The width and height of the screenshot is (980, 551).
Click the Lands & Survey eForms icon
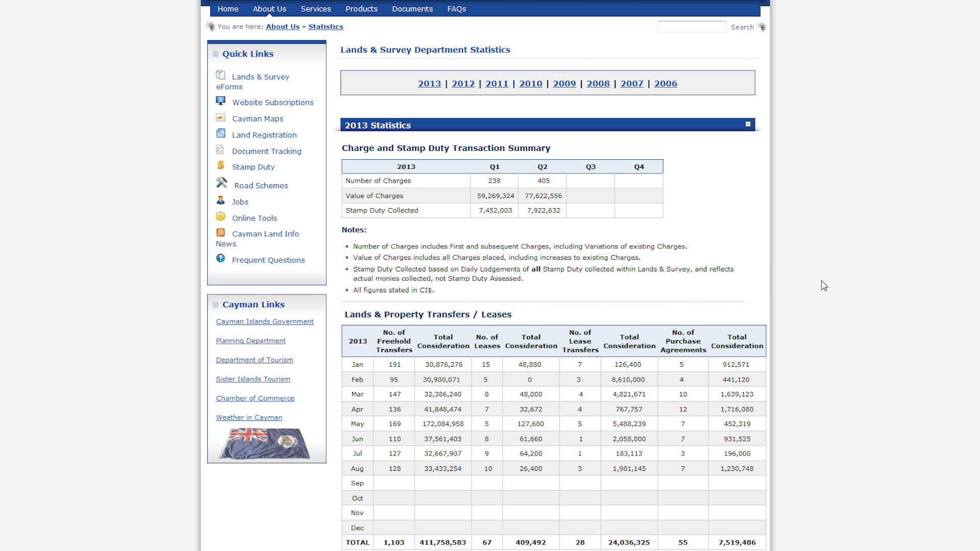pos(220,75)
